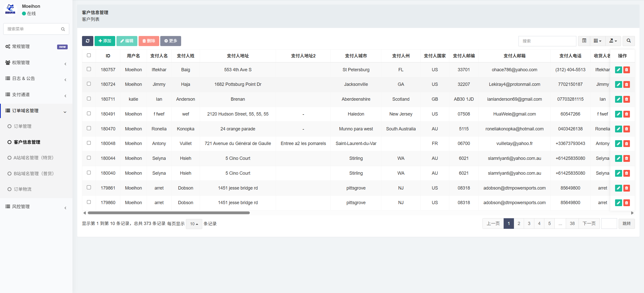This screenshot has width=644, height=293.
Task: Click the green edit icon for row 179860
Action: point(618,203)
